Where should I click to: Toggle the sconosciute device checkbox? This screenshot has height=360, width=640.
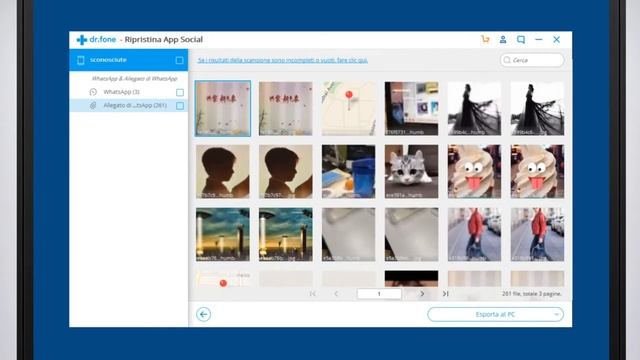[x=179, y=60]
